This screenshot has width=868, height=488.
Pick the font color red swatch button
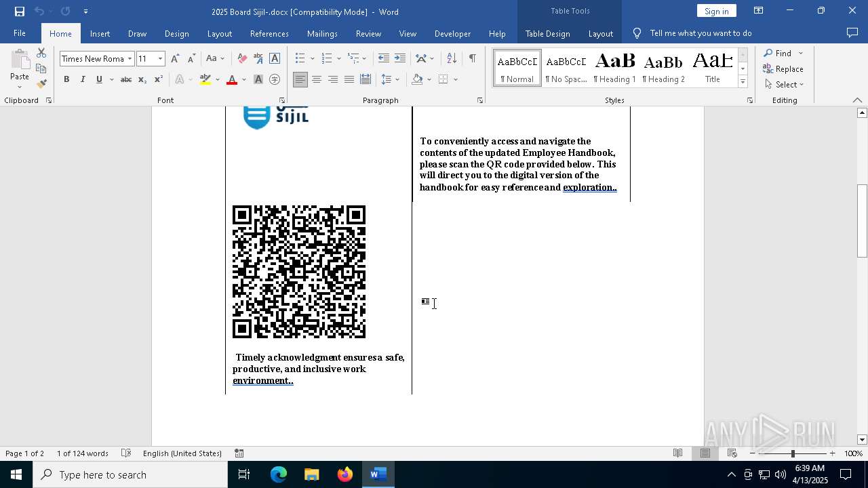coord(232,80)
